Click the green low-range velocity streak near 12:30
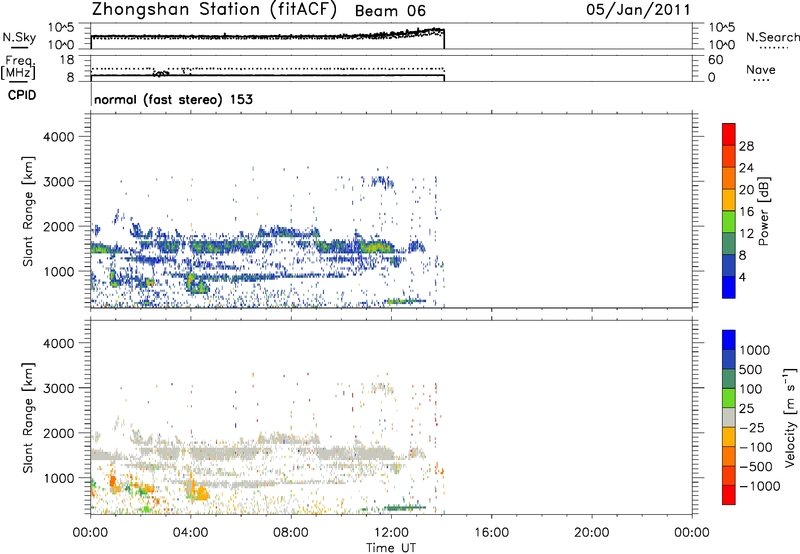The width and height of the screenshot is (800, 554). (x=406, y=508)
